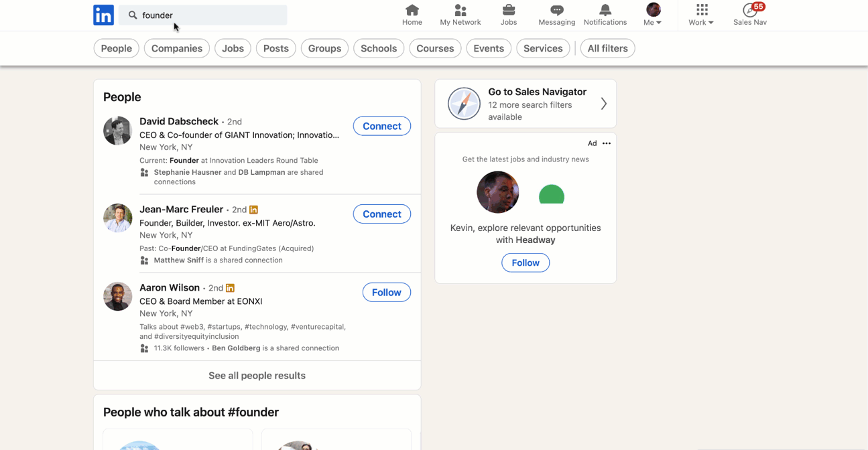This screenshot has height=450, width=868.
Task: Click 'Ben Goldberg' shared connection text
Action: [236, 348]
